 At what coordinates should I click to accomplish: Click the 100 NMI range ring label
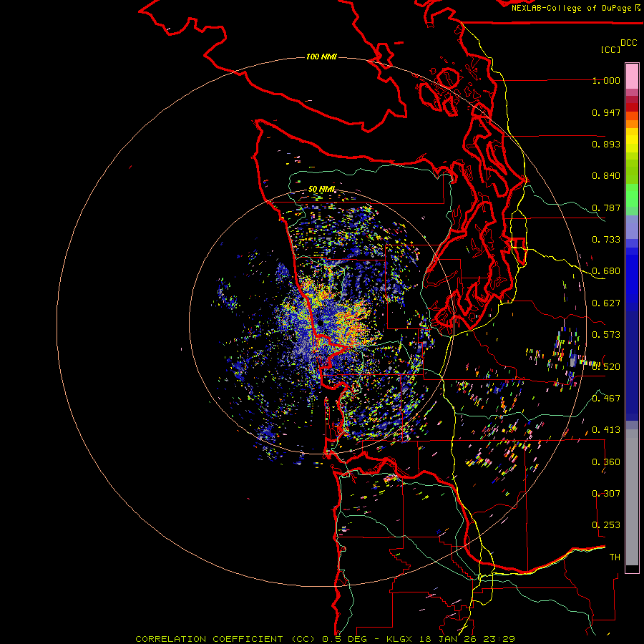pyautogui.click(x=321, y=57)
